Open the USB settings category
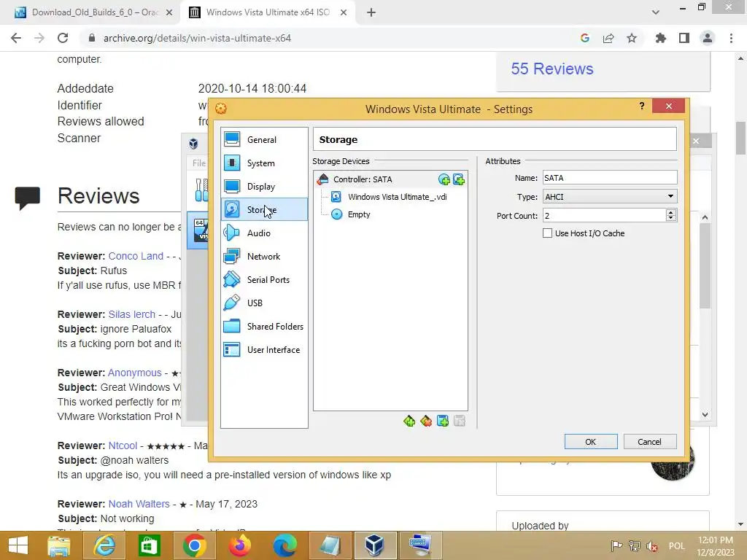The height and width of the screenshot is (560, 747). 264,303
